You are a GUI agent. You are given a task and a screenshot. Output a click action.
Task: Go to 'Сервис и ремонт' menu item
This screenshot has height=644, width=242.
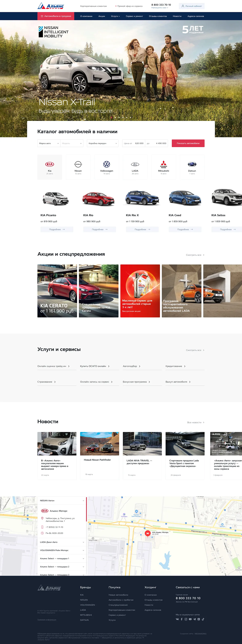pos(134,16)
